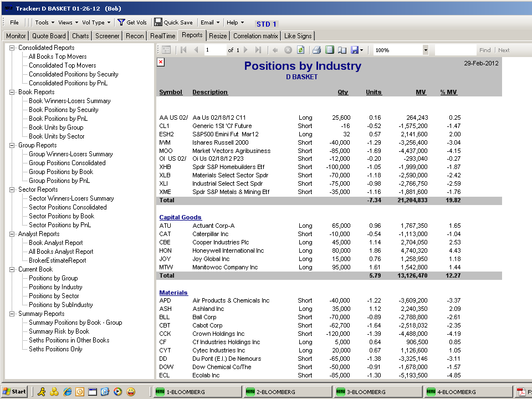Image resolution: width=532 pixels, height=399 pixels.
Task: Click the Get Vols button
Action: pyautogui.click(x=132, y=22)
